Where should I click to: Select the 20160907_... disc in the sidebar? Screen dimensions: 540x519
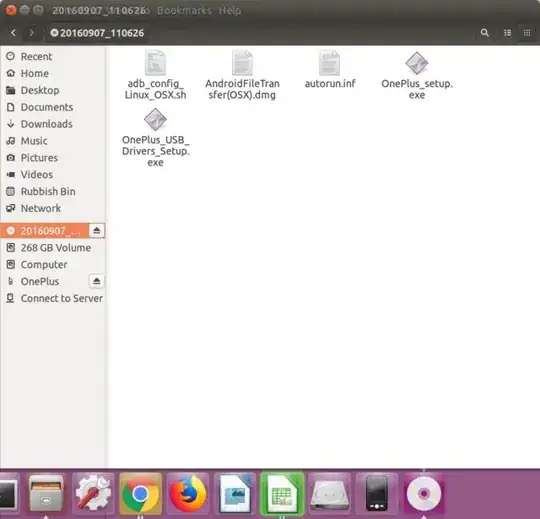[x=44, y=230]
